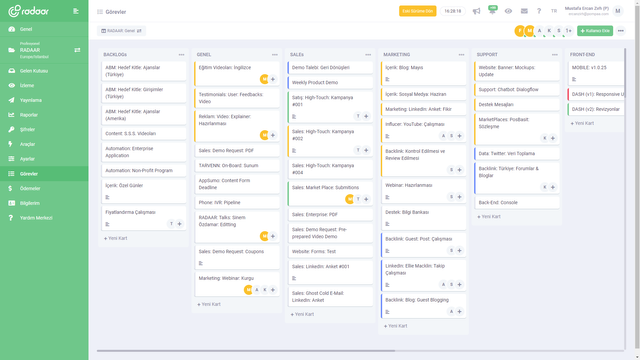Viewport: 640px width, 360px height.
Task: Open the announcements megaphone icon
Action: pos(476,11)
